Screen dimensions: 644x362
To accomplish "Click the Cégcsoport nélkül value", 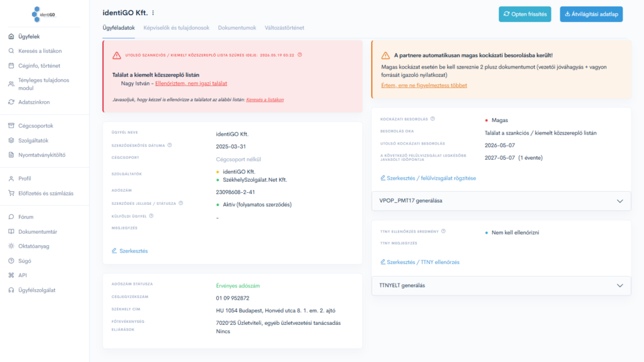I will (x=238, y=159).
